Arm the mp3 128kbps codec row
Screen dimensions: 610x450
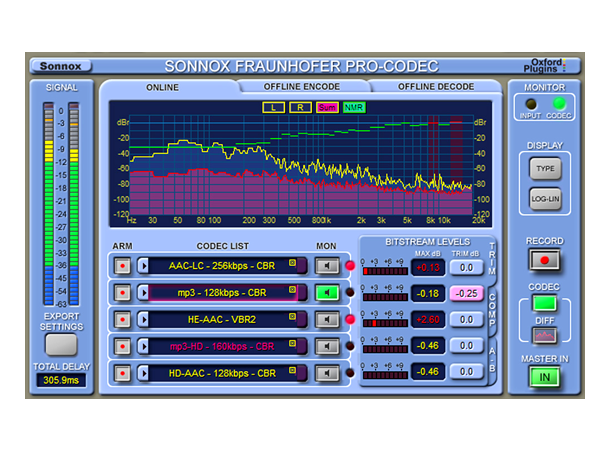[x=122, y=293]
